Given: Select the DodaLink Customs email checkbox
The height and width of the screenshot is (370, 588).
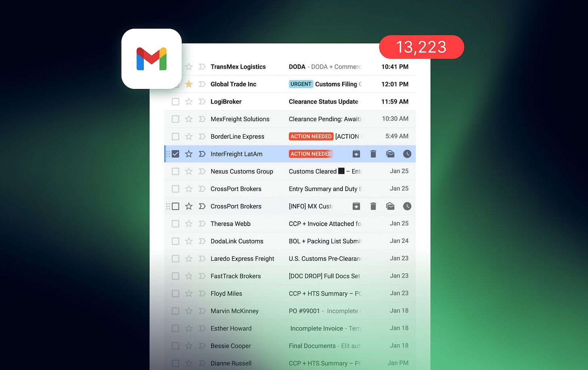Looking at the screenshot, I should 175,241.
